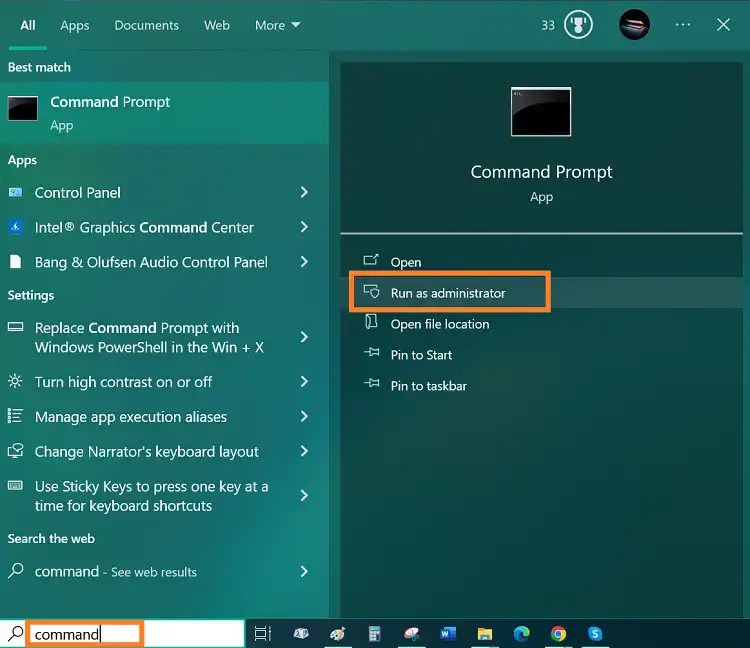Switch to the Web search tab
The image size is (750, 648).
pyautogui.click(x=217, y=25)
